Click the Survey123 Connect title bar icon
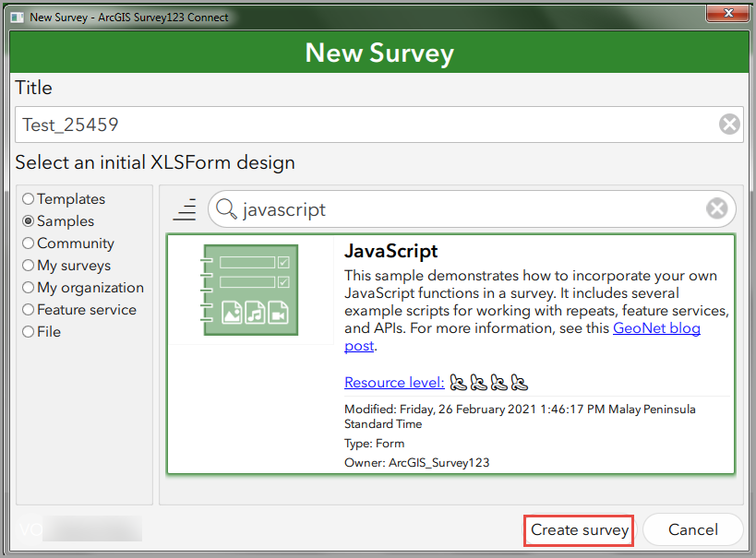The width and height of the screenshot is (756, 558). pos(18,18)
